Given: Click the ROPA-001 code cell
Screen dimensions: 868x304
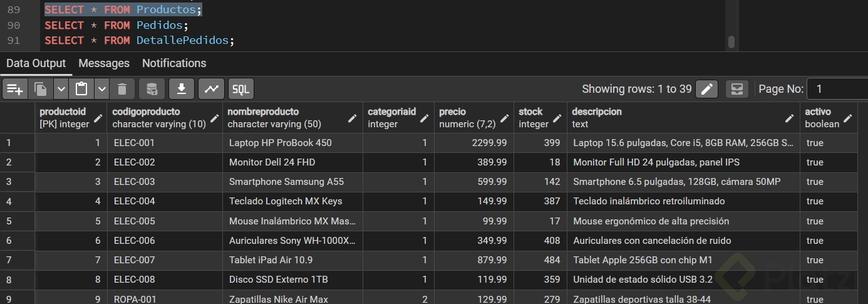Looking at the screenshot, I should coord(165,298).
